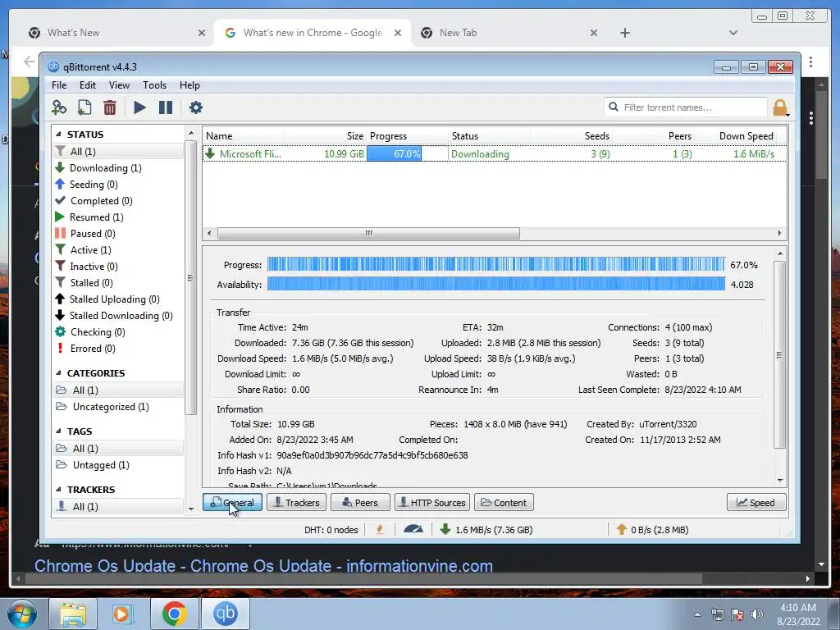Switch to the HTTP Sources tab

coord(432,503)
